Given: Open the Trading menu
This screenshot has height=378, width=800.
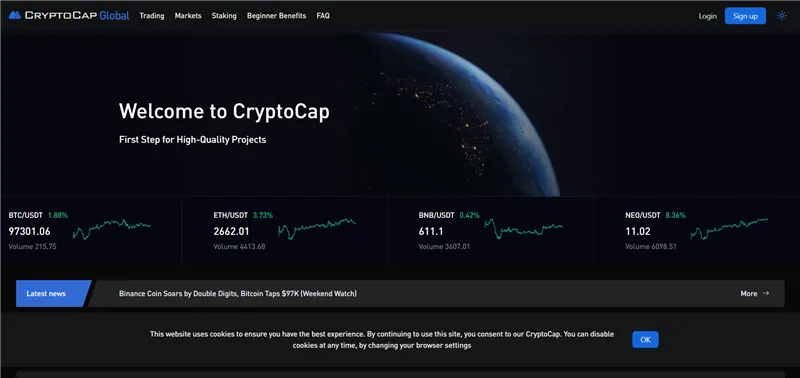Looking at the screenshot, I should (x=152, y=16).
